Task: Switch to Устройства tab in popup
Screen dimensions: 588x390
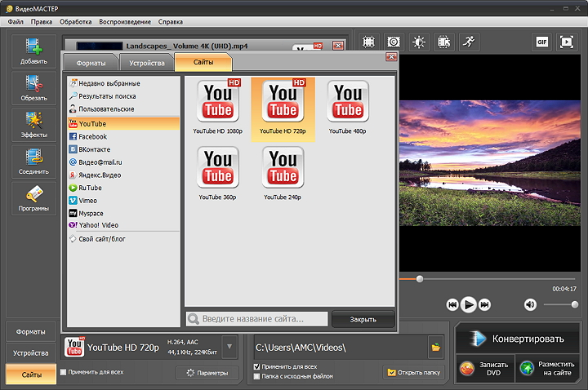Action: 147,63
